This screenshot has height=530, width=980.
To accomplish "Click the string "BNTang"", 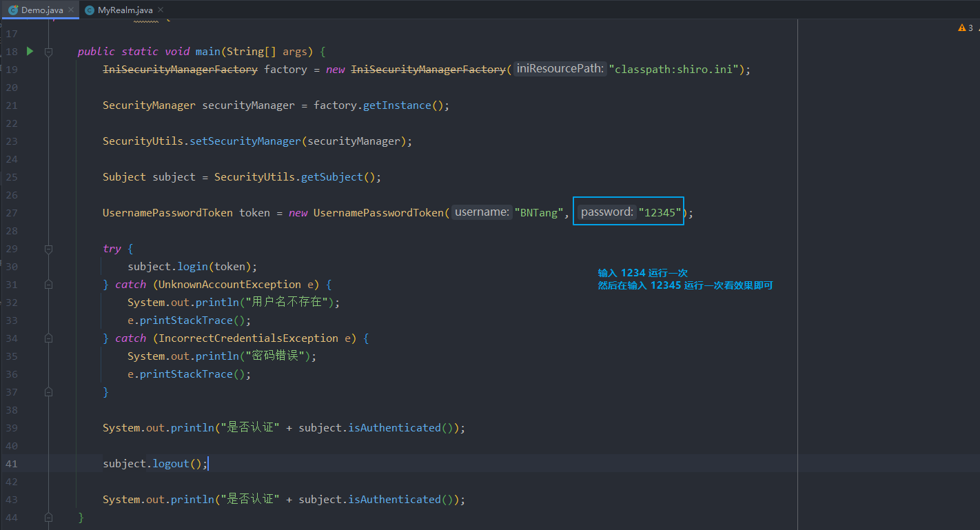I will (540, 212).
